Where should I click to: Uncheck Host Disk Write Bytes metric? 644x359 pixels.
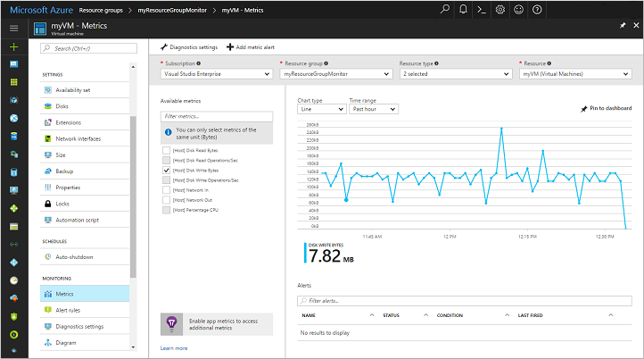(x=166, y=171)
